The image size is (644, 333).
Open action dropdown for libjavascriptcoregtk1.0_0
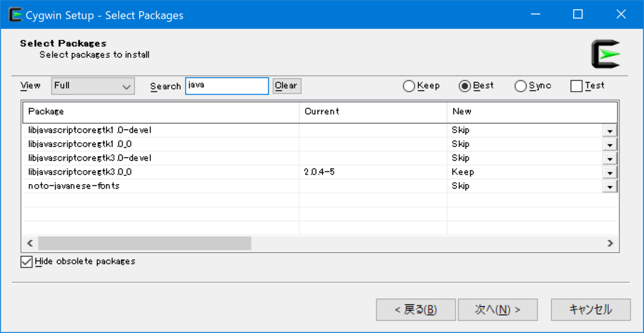point(610,145)
